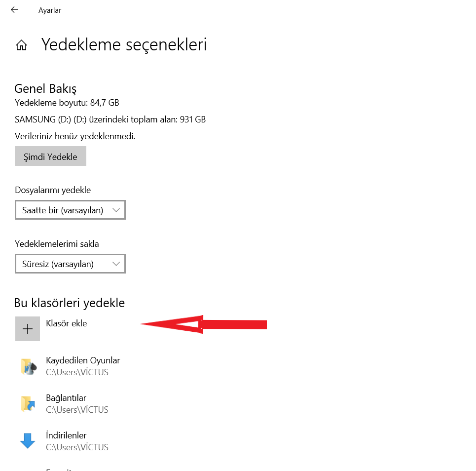This screenshot has height=471, width=476.
Task: Click the Şimdi Yedekle button
Action: [x=50, y=156]
